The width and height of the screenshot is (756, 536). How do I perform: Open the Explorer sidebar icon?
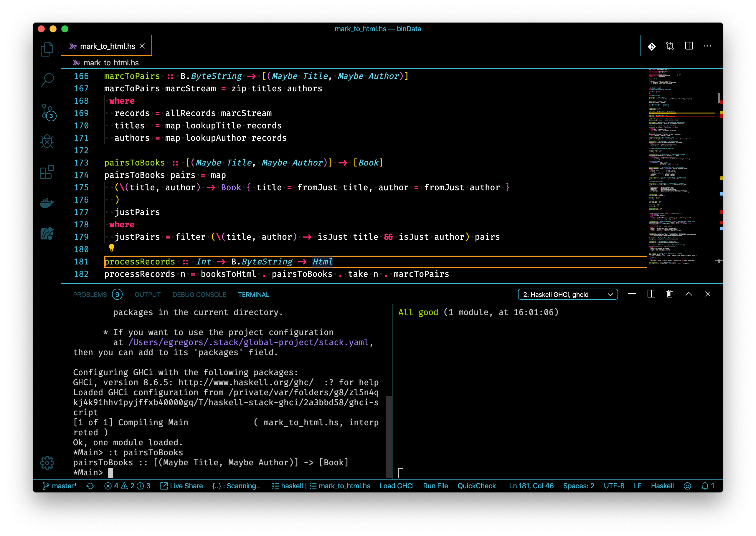tap(47, 49)
